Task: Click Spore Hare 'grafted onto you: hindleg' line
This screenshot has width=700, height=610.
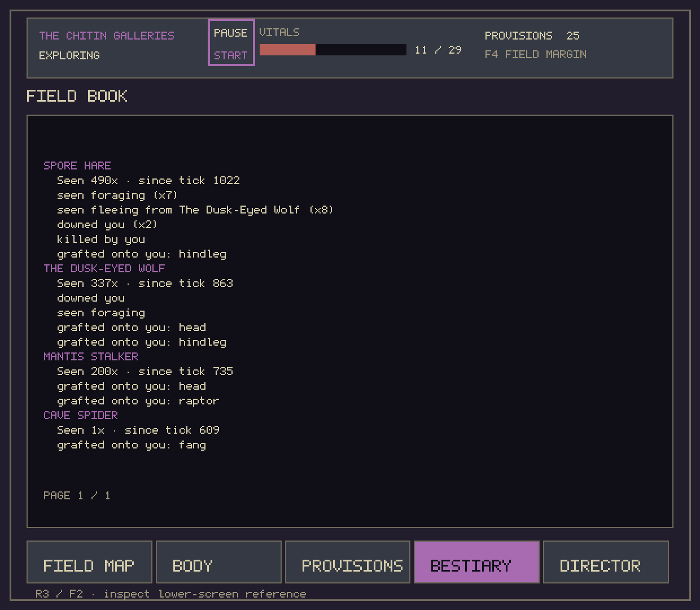Action: [142, 254]
